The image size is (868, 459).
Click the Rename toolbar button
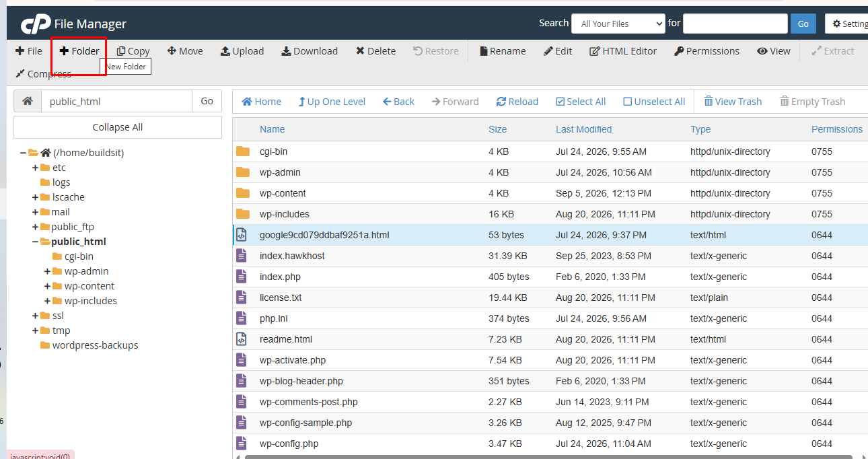coord(503,51)
